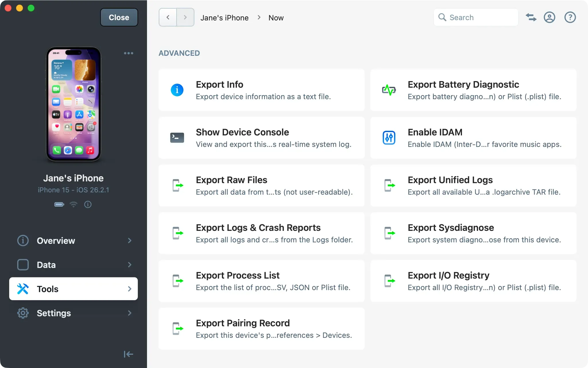Go forward with the right navigation arrow
Image resolution: width=588 pixels, height=368 pixels.
point(185,17)
